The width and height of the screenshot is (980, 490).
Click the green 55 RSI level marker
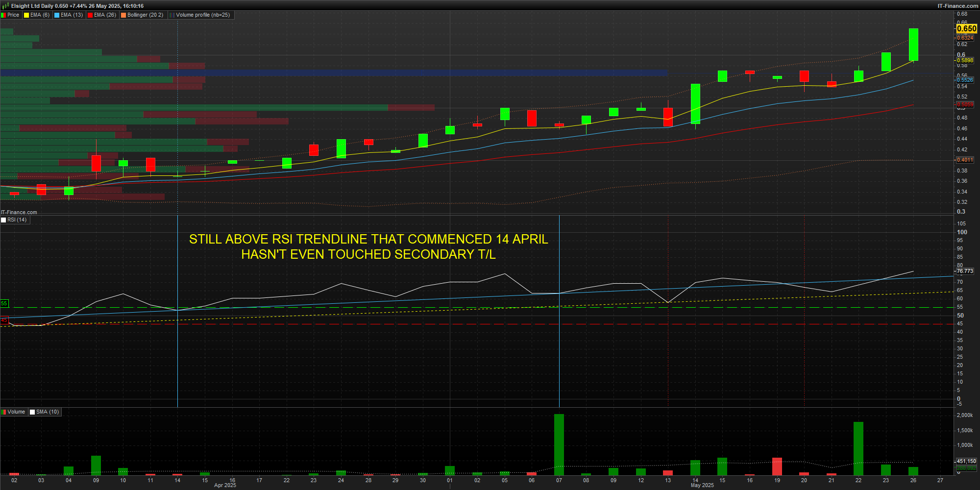click(4, 304)
